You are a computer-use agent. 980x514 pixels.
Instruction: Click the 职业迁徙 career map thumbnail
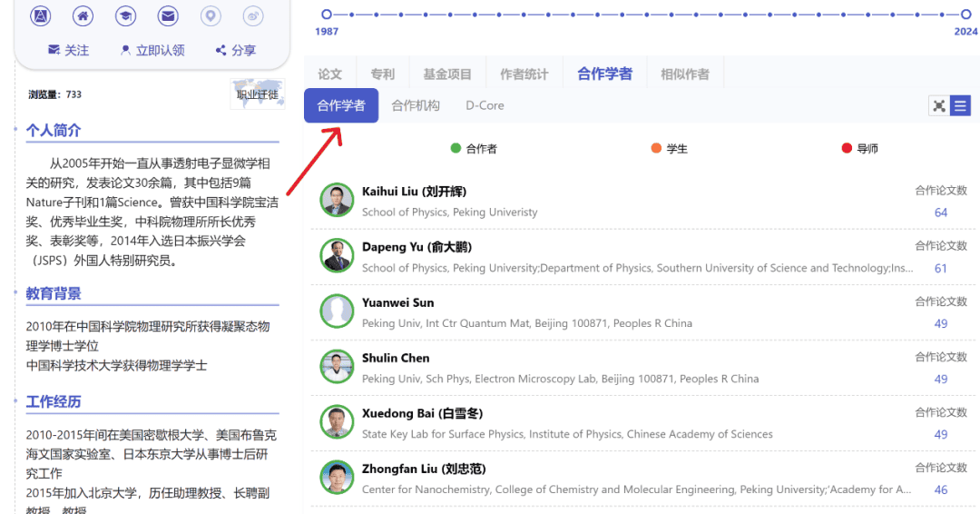(x=257, y=94)
